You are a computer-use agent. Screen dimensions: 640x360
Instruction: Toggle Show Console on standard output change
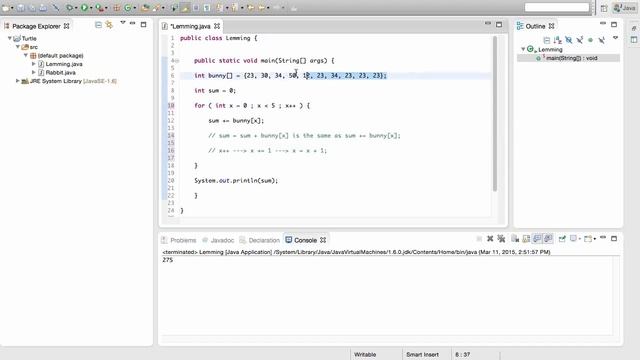537,239
